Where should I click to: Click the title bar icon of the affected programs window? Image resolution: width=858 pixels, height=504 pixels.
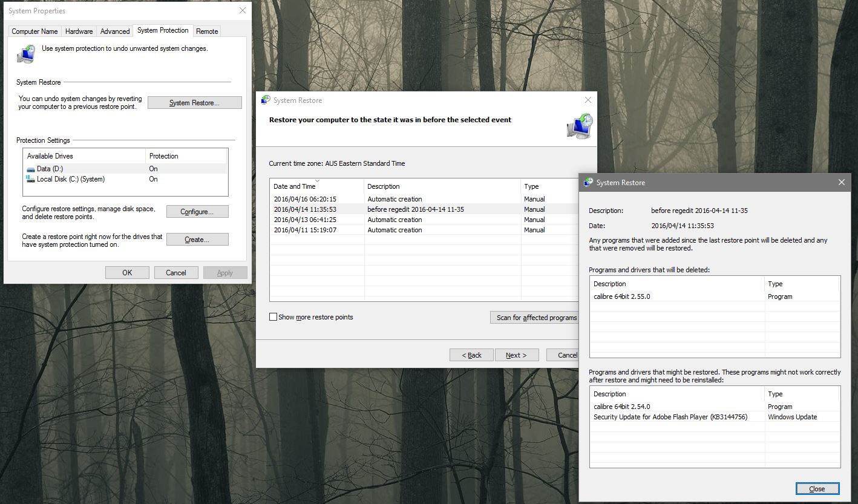pos(588,183)
